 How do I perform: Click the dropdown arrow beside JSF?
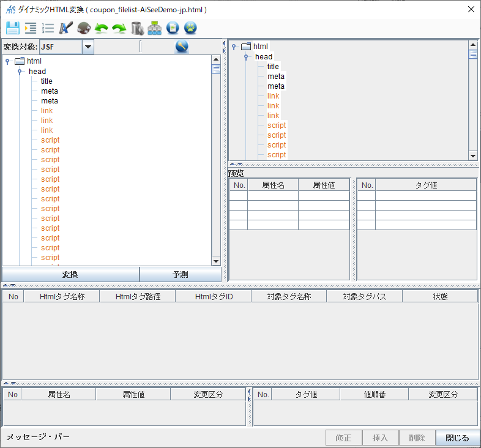pyautogui.click(x=88, y=47)
